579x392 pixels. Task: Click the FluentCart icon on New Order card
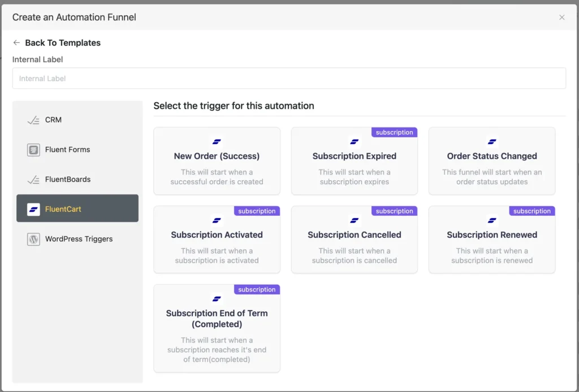click(217, 142)
